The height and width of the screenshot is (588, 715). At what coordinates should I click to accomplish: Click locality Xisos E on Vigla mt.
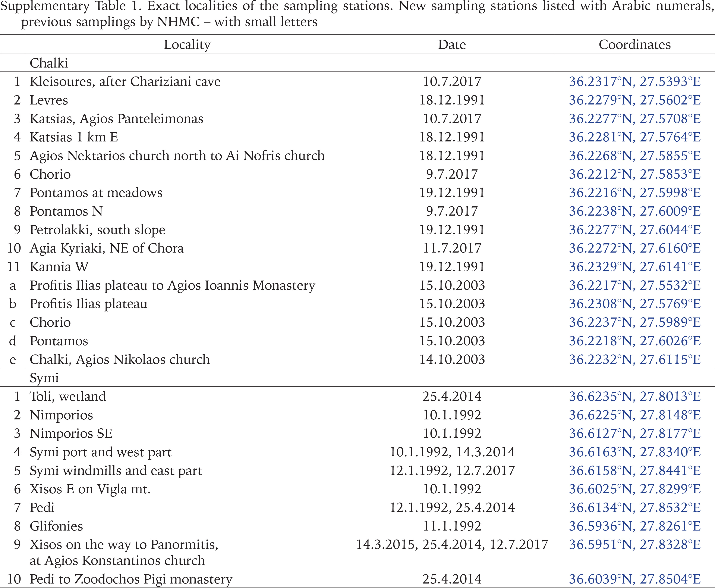90,490
